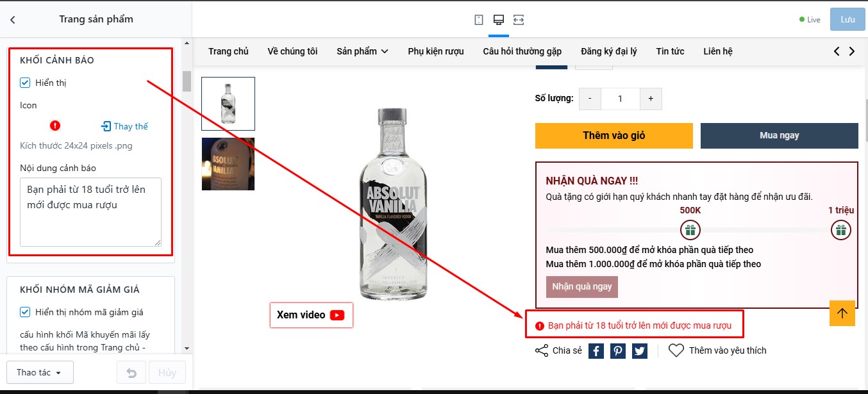This screenshot has width=868, height=394.
Task: Expand the Sản phẩm menu dropdown
Action: (x=362, y=51)
